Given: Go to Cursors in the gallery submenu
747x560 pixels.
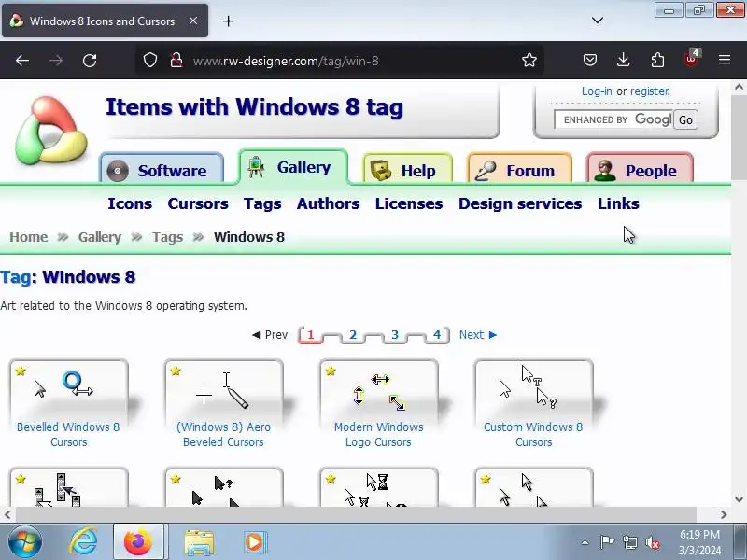Looking at the screenshot, I should point(198,203).
